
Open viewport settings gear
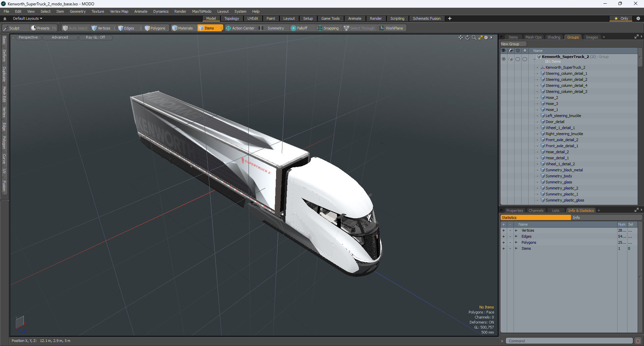486,38
